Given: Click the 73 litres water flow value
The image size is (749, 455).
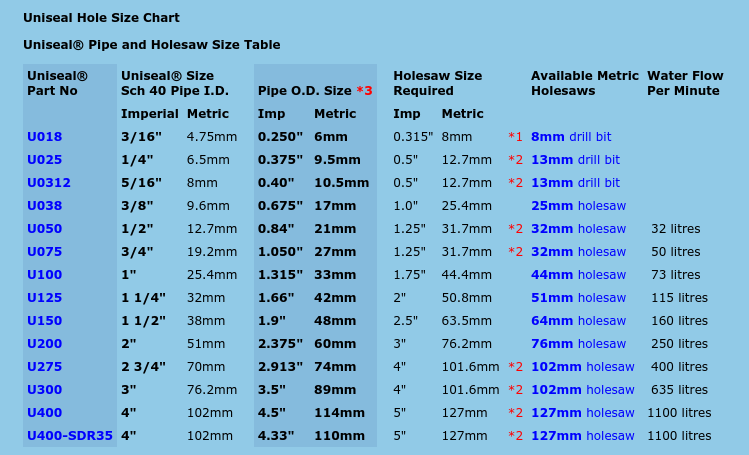Looking at the screenshot, I should (675, 275).
